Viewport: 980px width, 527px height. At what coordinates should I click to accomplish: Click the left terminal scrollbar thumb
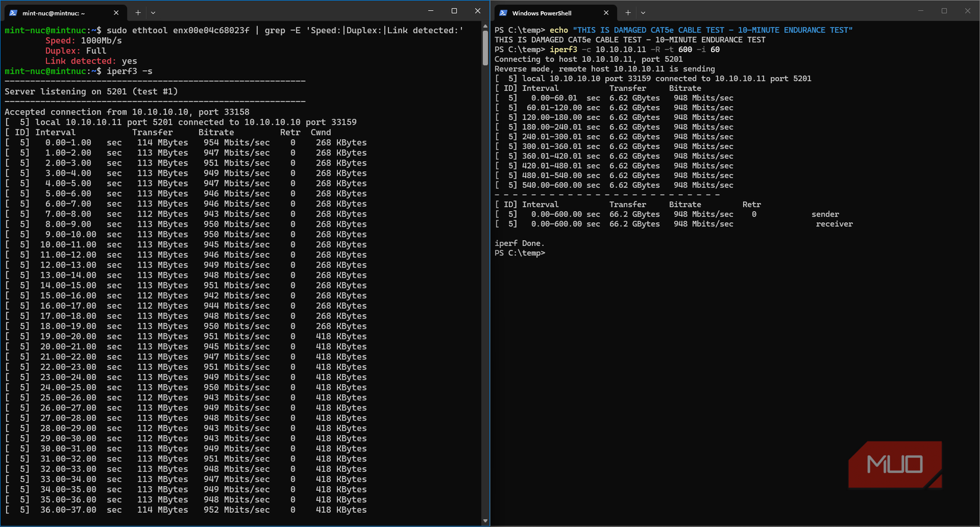click(x=485, y=48)
